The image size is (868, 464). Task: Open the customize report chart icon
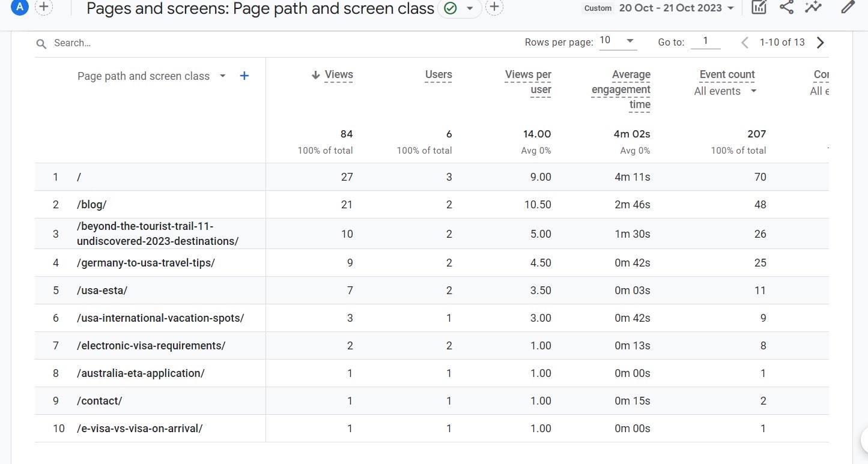click(759, 7)
